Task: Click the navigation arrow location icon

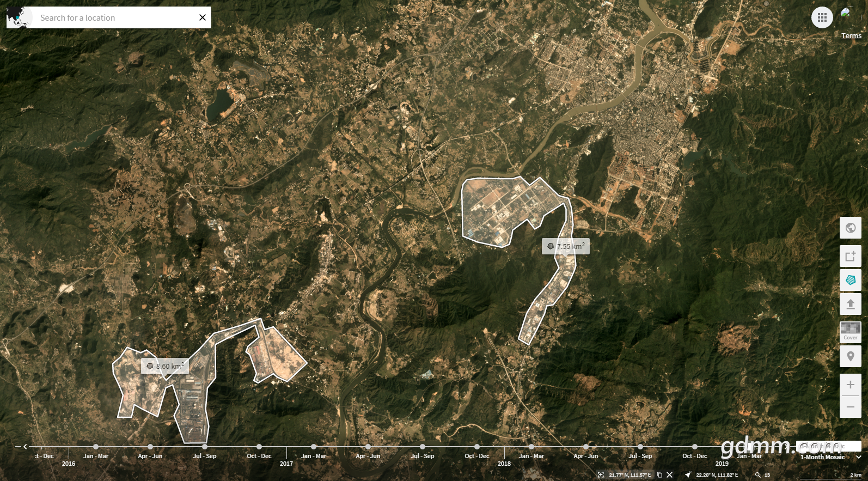Action: [x=688, y=475]
